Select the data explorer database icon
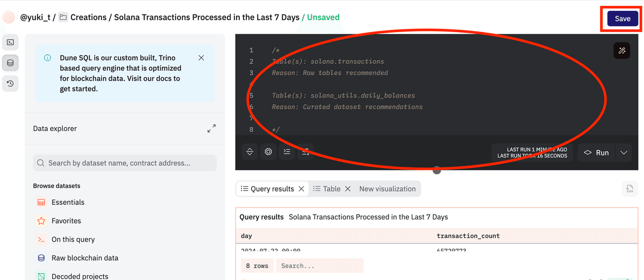Screen dimensions: 644x280 [x=10, y=63]
